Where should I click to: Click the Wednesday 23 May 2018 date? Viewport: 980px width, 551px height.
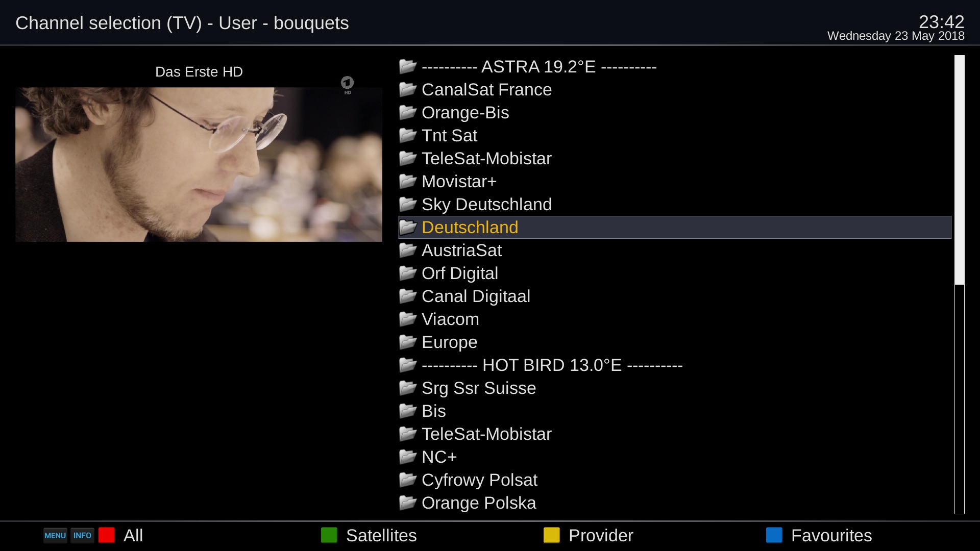[x=896, y=36]
